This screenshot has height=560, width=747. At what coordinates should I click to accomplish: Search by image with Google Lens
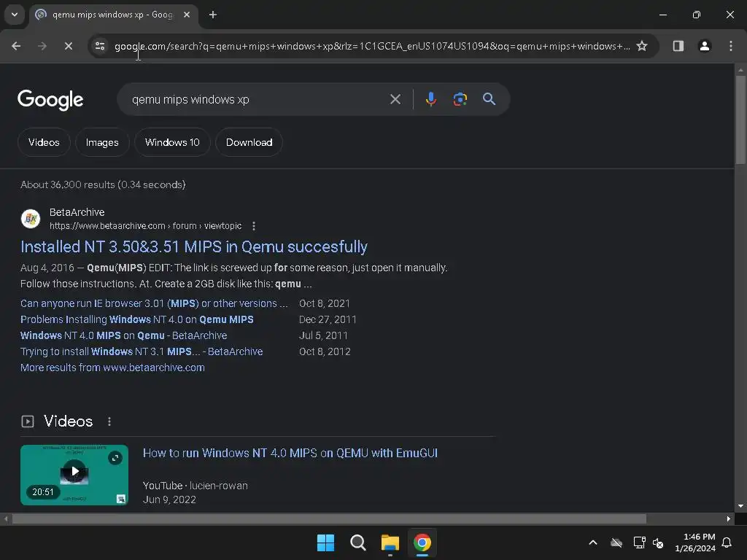tap(460, 99)
